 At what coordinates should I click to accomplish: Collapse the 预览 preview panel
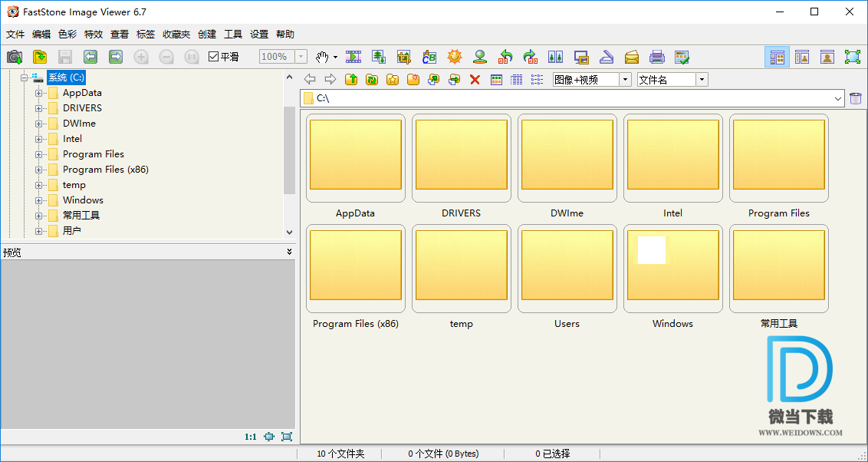coord(290,252)
